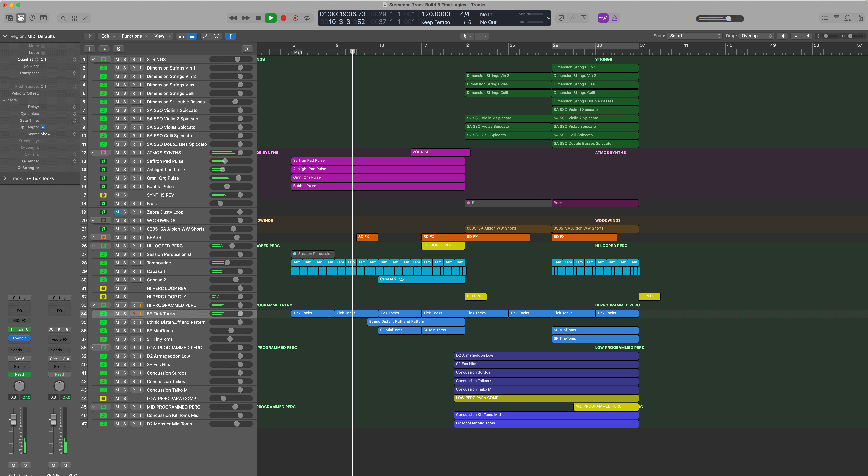The height and width of the screenshot is (476, 868).
Task: Toggle the region Mute checkbox
Action: (x=43, y=46)
